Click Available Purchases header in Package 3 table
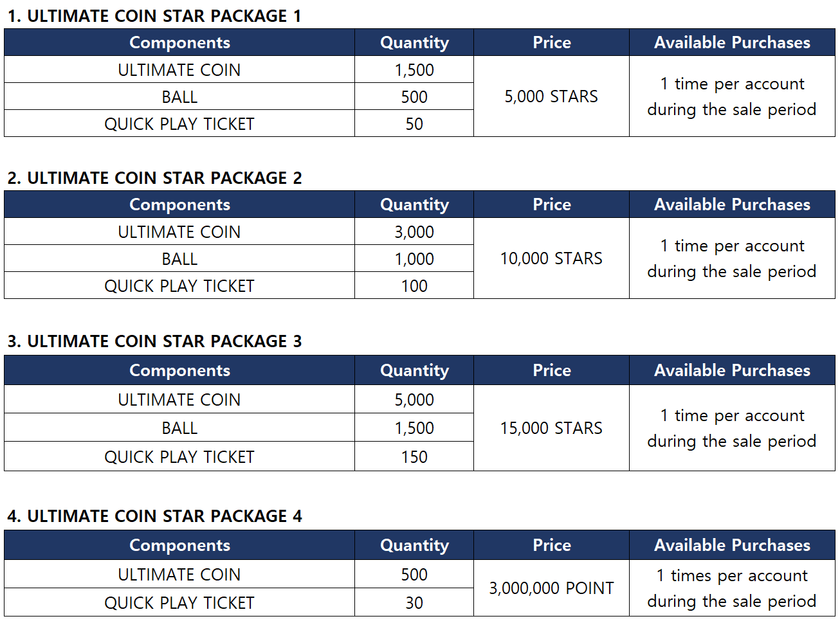Viewport: 840px width, 621px height. pos(732,370)
